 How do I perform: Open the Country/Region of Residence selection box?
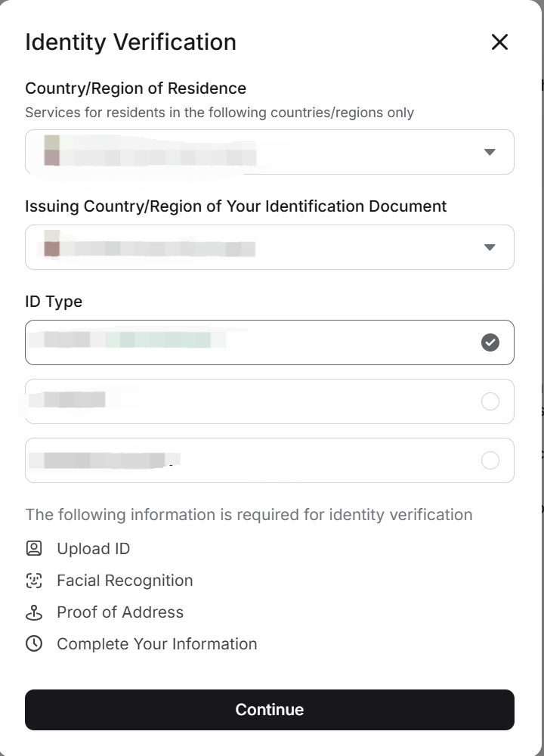click(269, 152)
